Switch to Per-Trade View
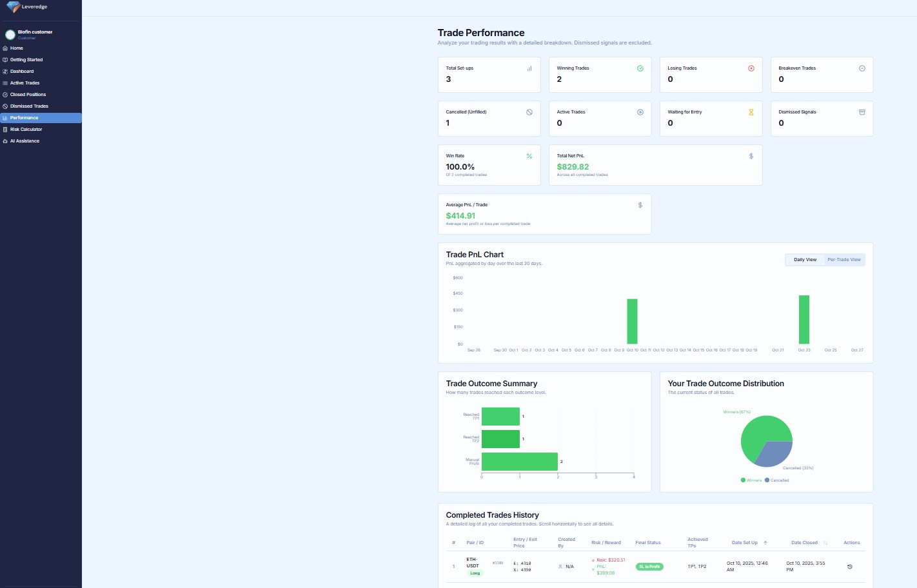 pyautogui.click(x=844, y=259)
